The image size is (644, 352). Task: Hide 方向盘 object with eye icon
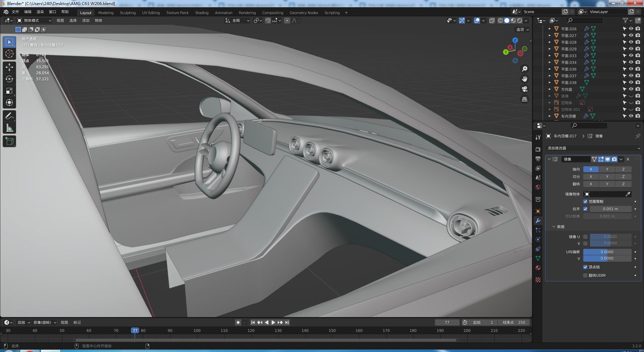(631, 89)
